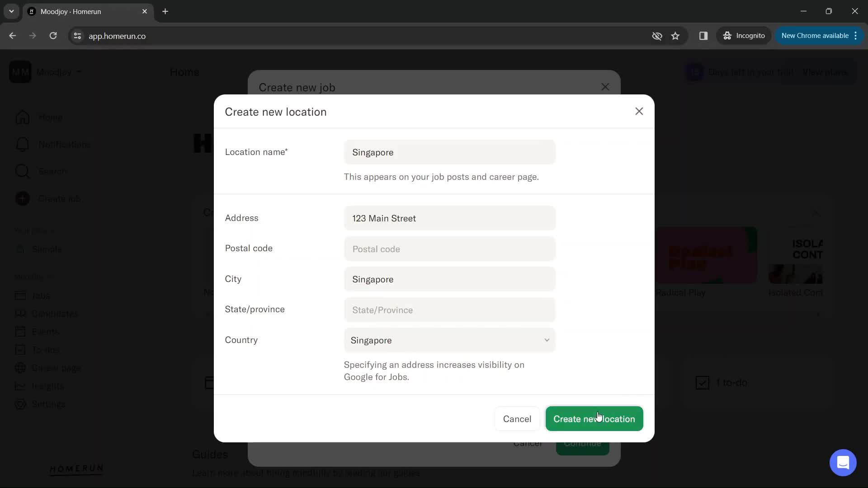Click the Homerun logo at sidebar bottom

point(76,469)
